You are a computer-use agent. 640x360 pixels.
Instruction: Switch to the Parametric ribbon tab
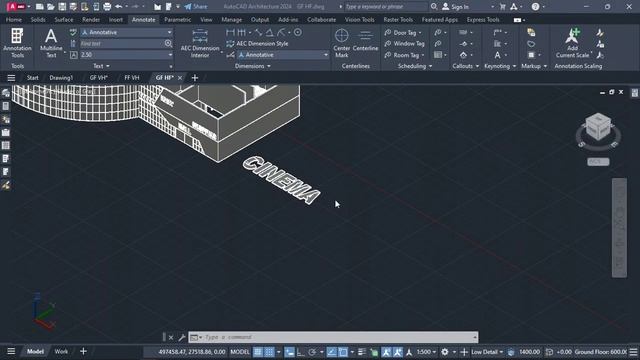tap(177, 20)
